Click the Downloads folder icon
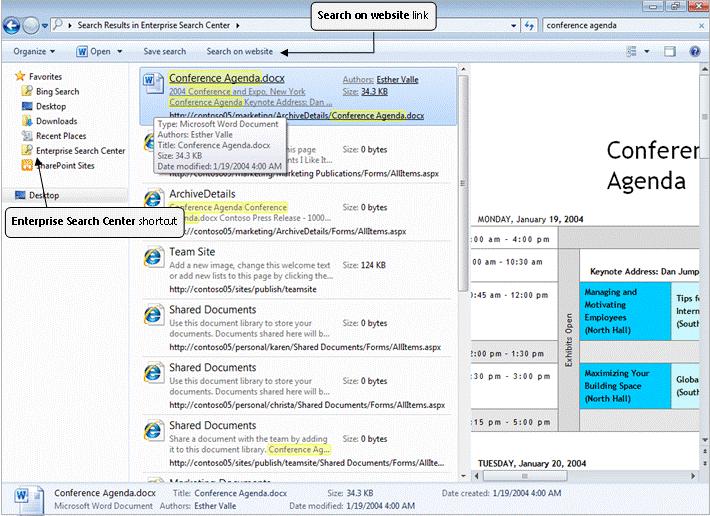Image resolution: width=710 pixels, height=516 pixels. pyautogui.click(x=27, y=121)
